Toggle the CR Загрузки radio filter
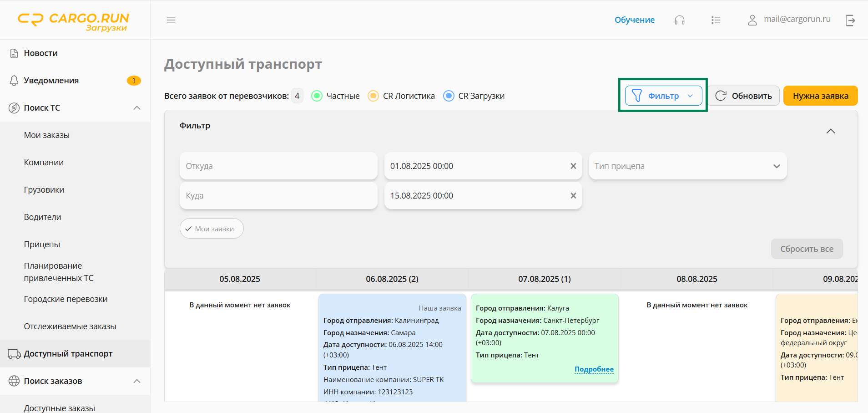Image resolution: width=868 pixels, height=413 pixels. pos(449,96)
